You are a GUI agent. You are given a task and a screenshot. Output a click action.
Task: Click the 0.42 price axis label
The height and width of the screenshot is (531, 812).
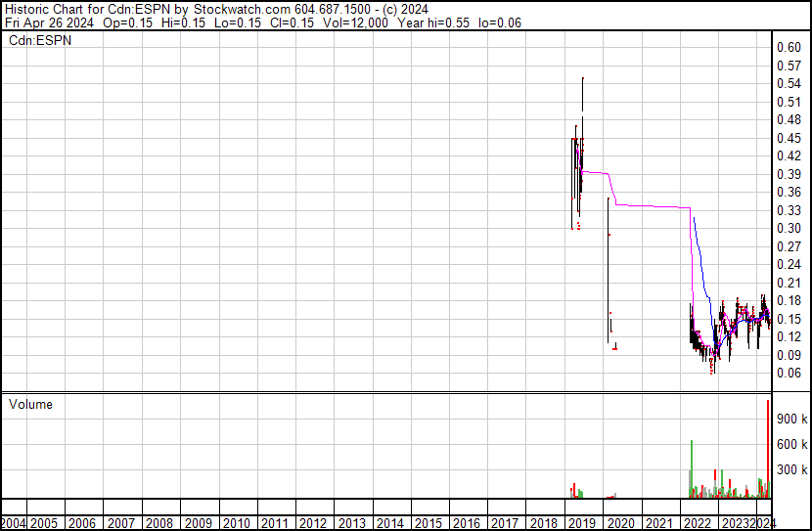coord(789,155)
